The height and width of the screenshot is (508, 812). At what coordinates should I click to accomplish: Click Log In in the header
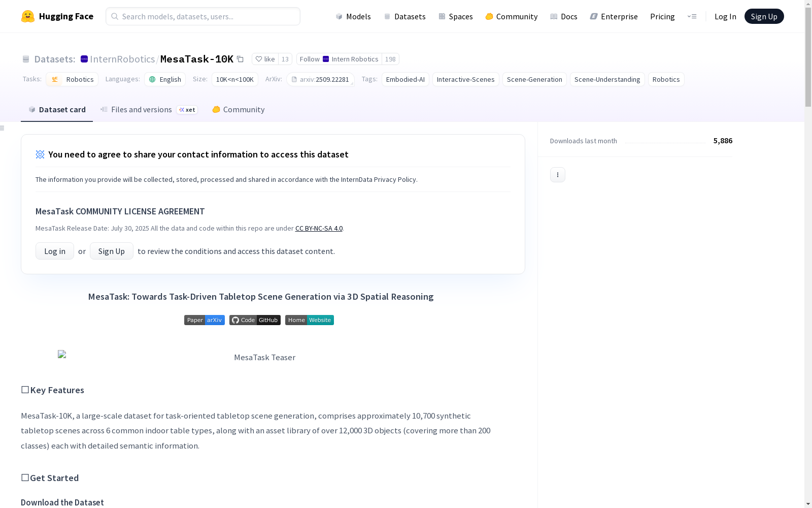725,16
